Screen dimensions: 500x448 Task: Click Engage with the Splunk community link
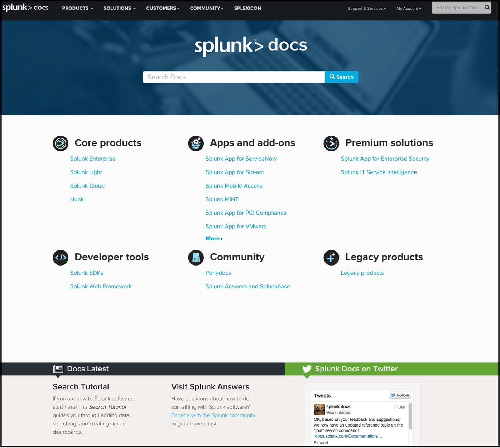pos(213,415)
